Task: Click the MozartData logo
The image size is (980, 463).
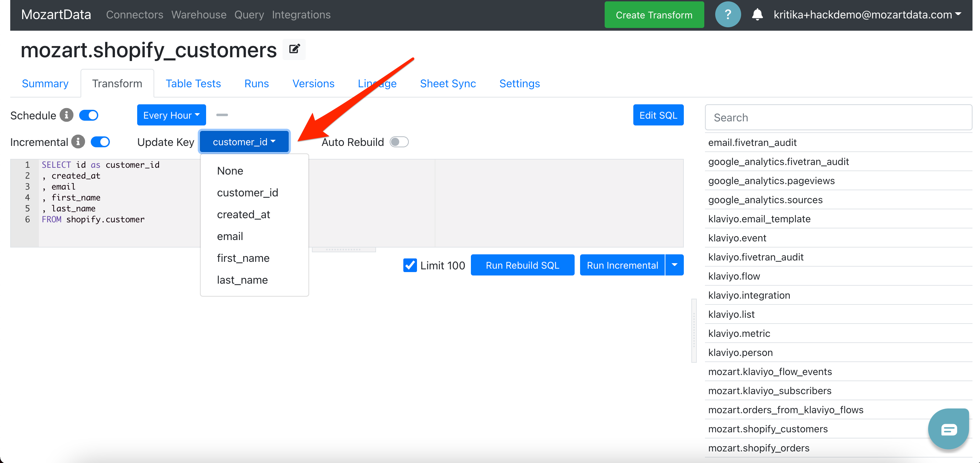Action: tap(56, 15)
